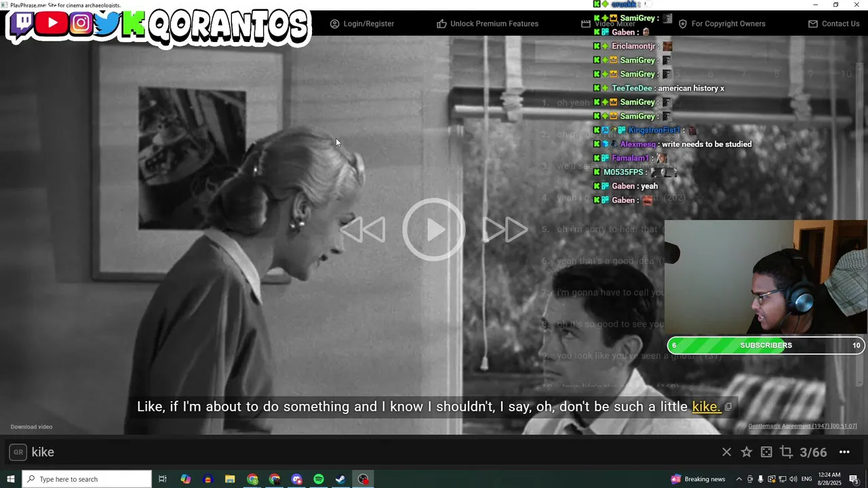Open the three-dots more options menu
Screen dimensions: 868x488
pos(844,452)
